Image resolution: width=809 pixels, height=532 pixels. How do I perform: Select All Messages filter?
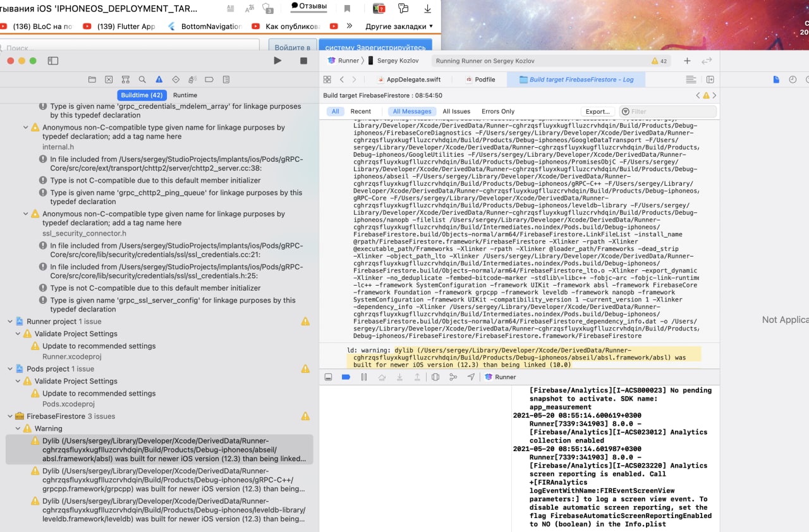coord(412,111)
